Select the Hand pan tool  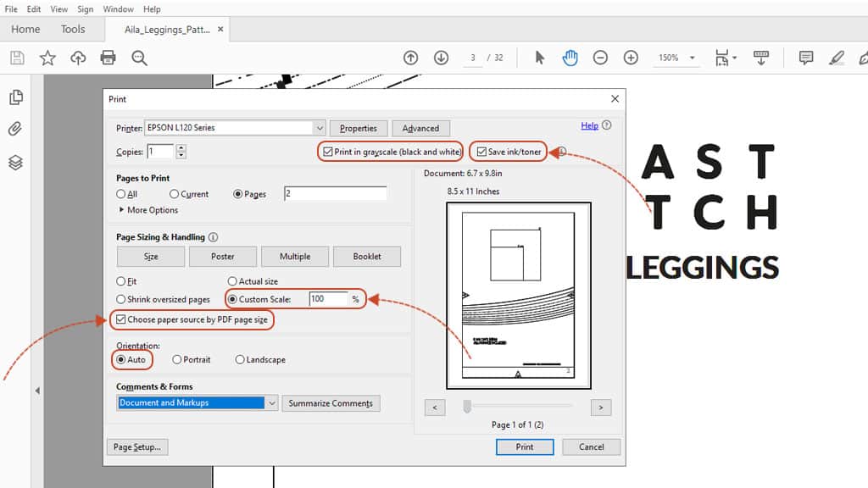click(x=570, y=58)
